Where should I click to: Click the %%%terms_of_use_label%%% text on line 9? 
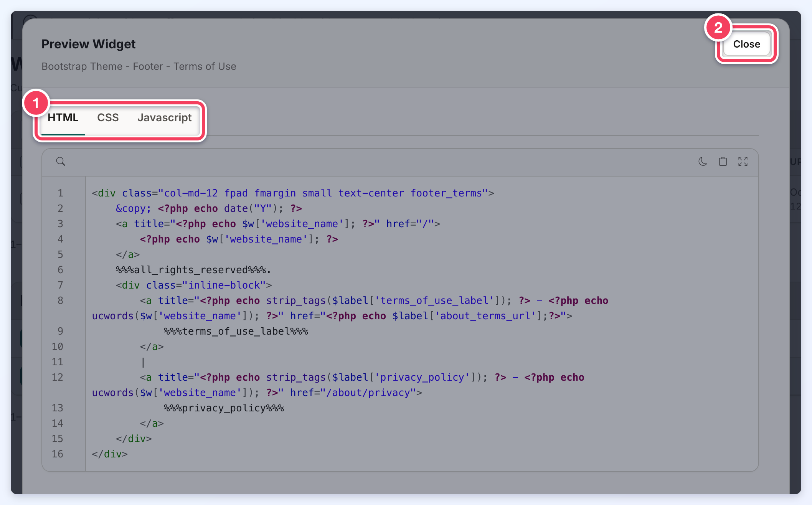[236, 331]
